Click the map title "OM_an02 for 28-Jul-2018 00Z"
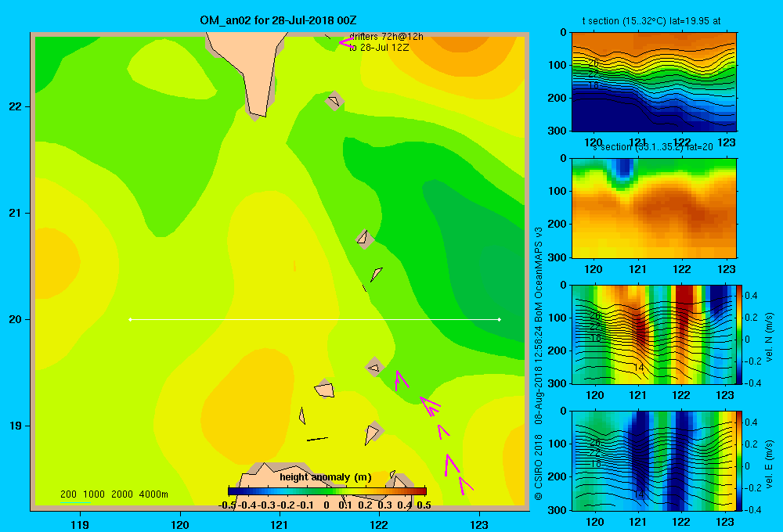The image size is (783, 532). pyautogui.click(x=278, y=20)
